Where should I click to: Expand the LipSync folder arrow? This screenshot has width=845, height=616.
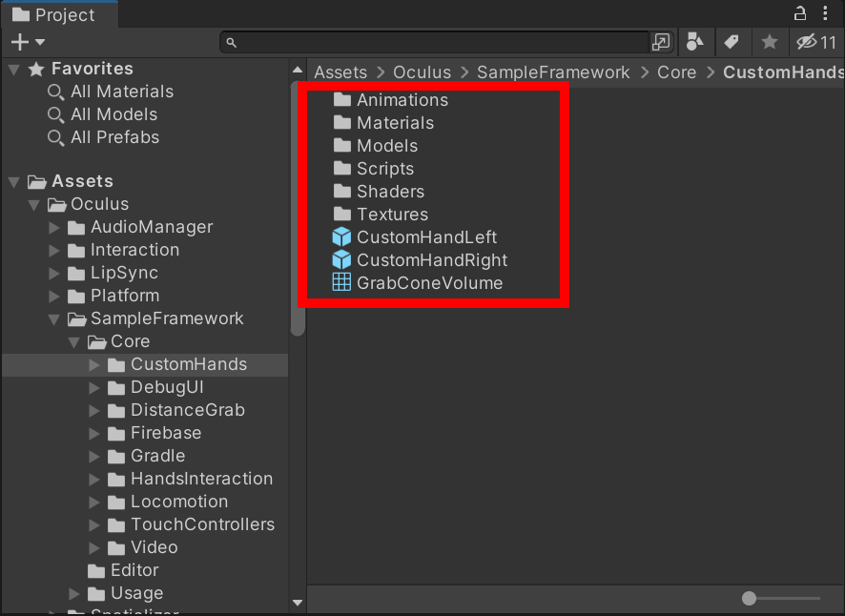coord(54,274)
